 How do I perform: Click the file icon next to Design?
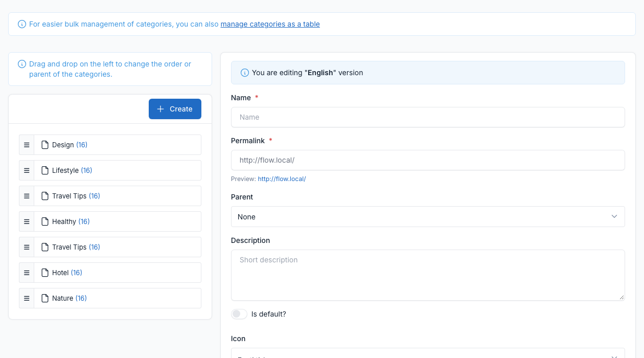pos(45,145)
